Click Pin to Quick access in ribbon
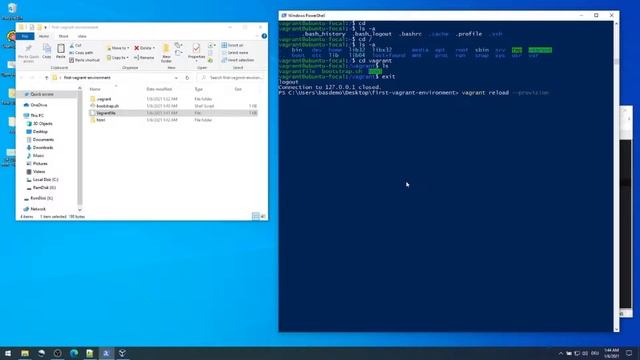 coord(28,53)
